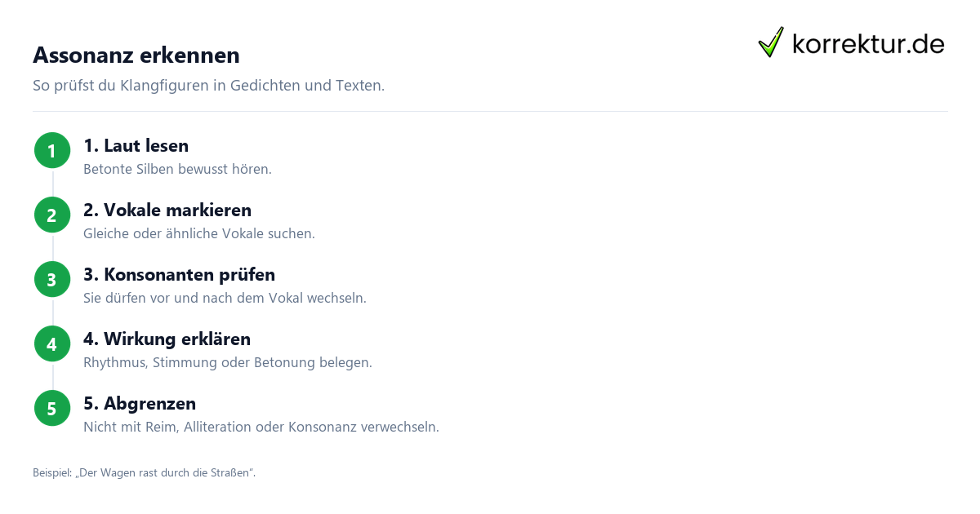Image resolution: width=980 pixels, height=514 pixels.
Task: Click the "Assonanz erkennen" title
Action: click(136, 55)
